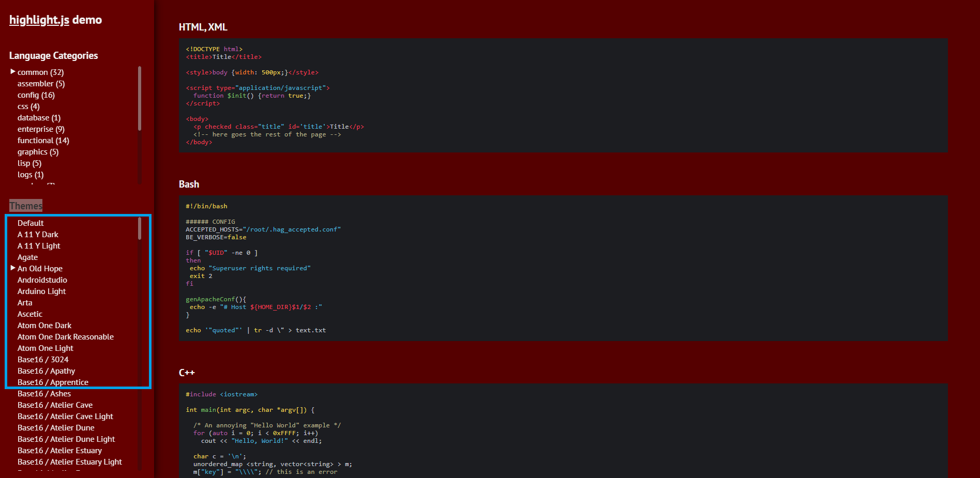Viewport: 980px width, 478px height.
Task: Pick the Base16 / Atelier Estuary theme
Action: tap(59, 451)
